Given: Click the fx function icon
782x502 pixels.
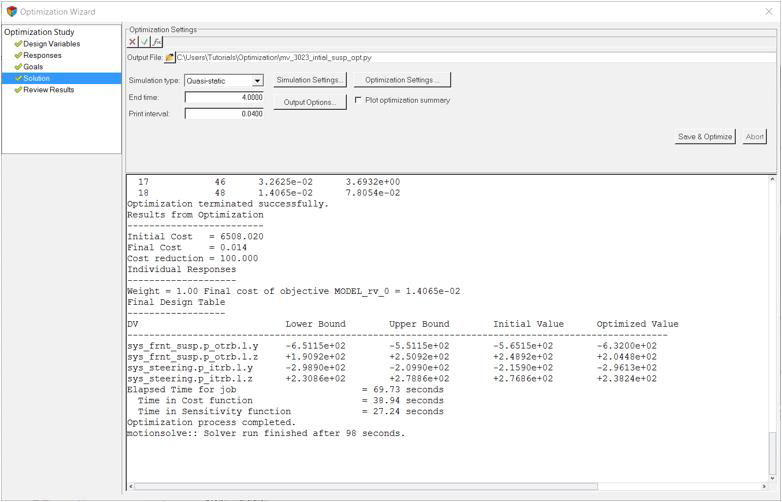Looking at the screenshot, I should pyautogui.click(x=157, y=42).
